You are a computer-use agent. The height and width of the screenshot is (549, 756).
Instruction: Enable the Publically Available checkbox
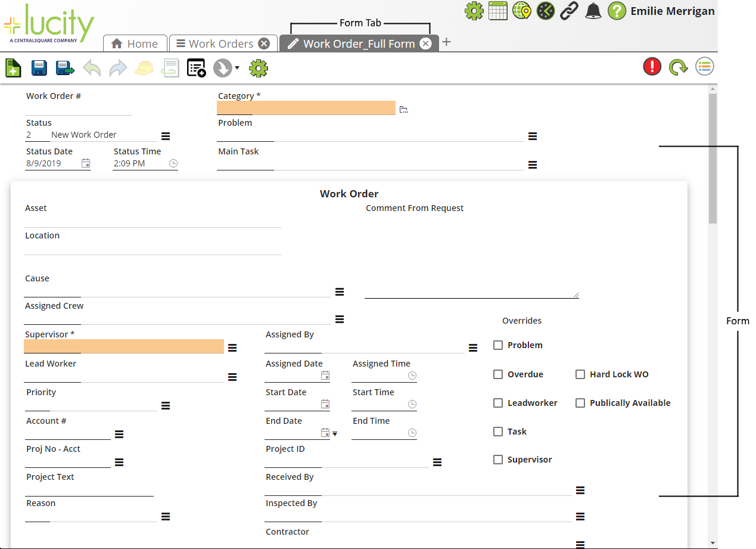coord(580,402)
